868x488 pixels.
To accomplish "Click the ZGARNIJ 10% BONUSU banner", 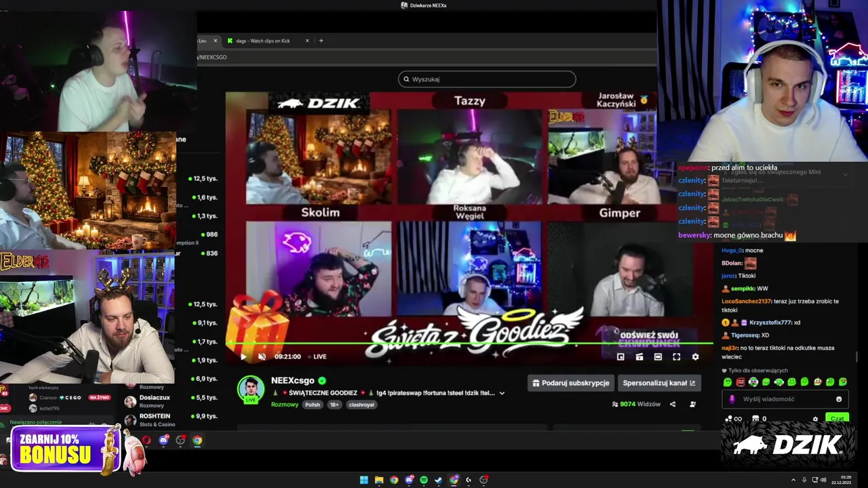I will 65,449.
